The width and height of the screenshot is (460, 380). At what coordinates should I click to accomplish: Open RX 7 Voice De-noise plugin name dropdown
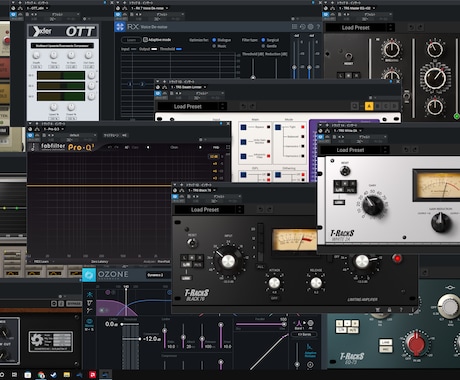point(167,8)
